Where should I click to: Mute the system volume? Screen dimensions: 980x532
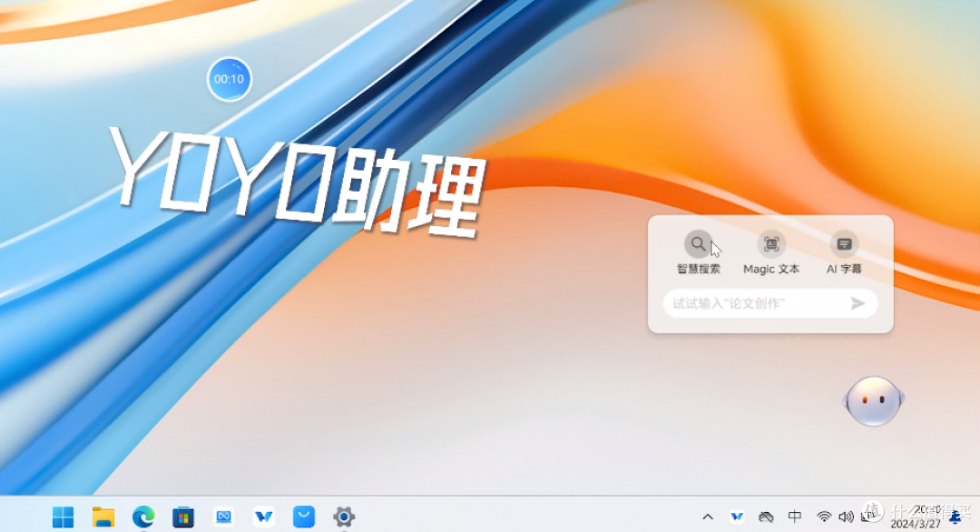point(847,517)
